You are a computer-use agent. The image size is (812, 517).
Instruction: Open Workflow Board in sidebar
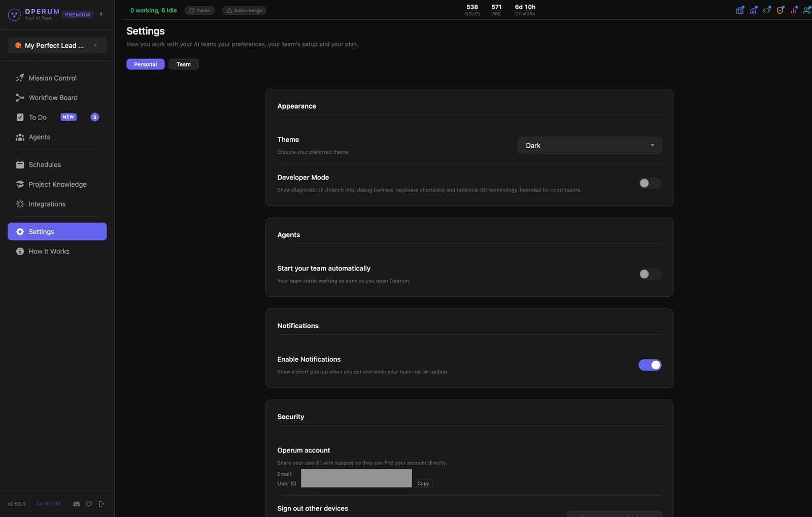pyautogui.click(x=57, y=97)
